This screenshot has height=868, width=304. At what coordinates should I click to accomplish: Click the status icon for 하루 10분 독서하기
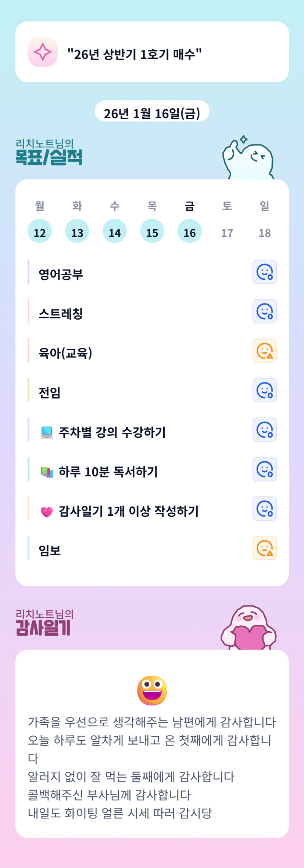point(264,469)
